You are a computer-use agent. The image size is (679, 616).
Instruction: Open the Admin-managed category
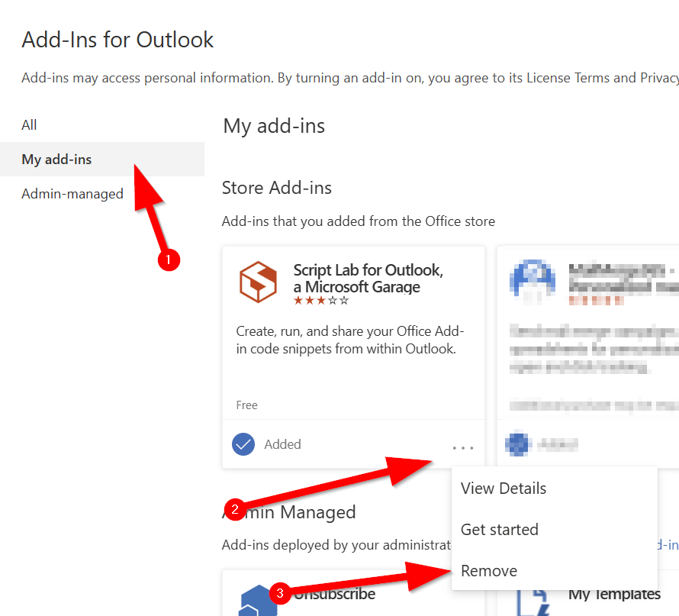coord(72,193)
